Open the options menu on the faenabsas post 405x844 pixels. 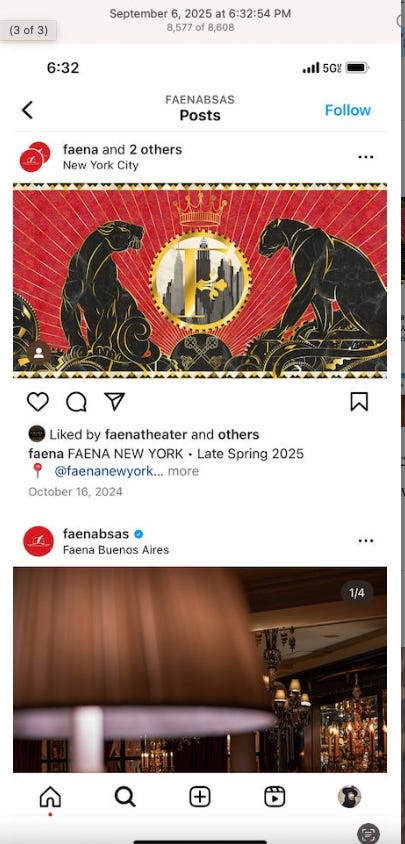coord(366,540)
